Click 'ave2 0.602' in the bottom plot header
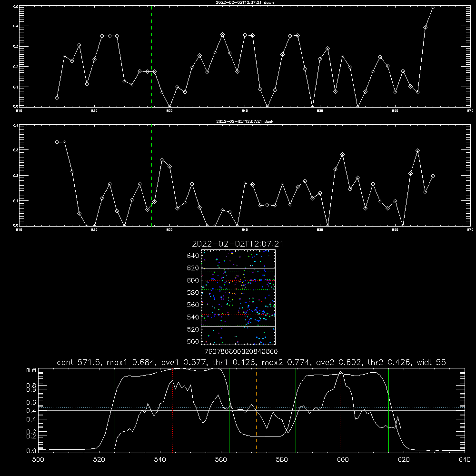Screen dimensions: 476x476 [x=338, y=362]
